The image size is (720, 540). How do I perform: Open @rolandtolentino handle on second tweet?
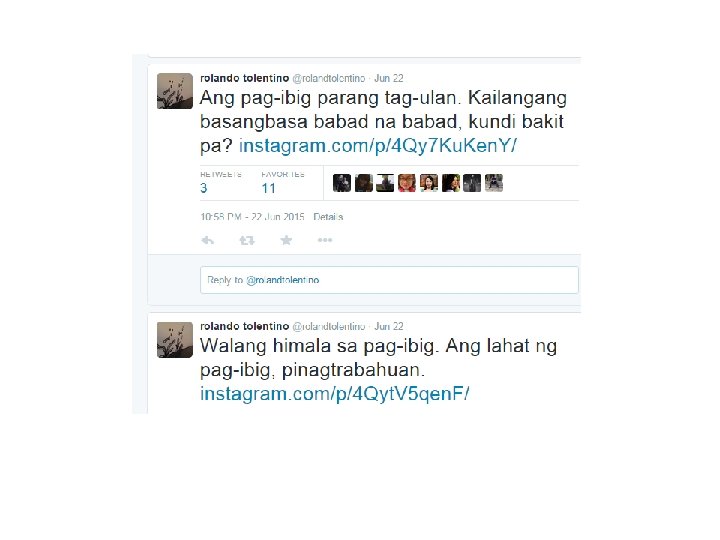point(329,326)
